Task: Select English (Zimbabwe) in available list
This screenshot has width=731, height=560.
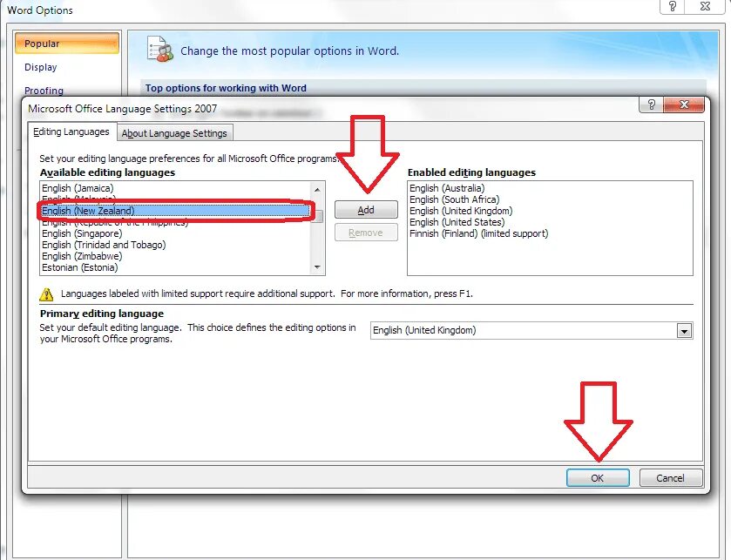Action: point(175,256)
